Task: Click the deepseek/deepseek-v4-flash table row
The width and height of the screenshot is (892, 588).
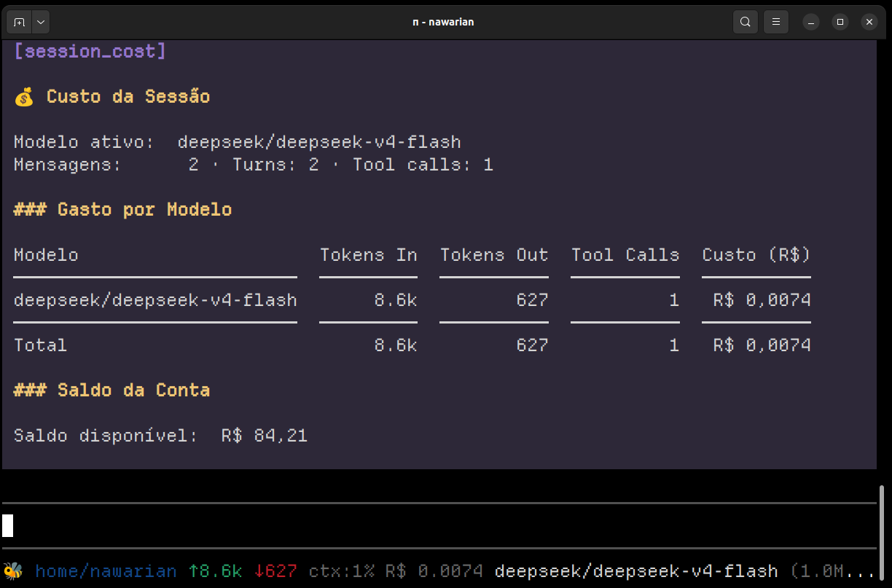Action: click(412, 300)
